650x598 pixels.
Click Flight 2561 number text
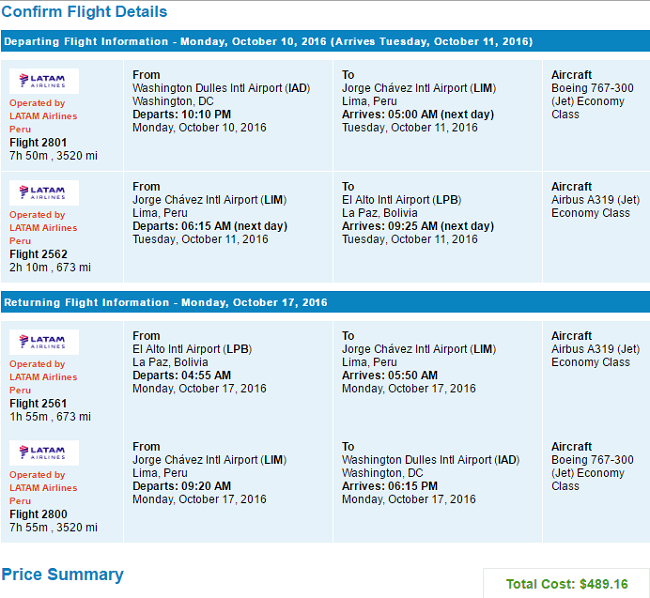38,404
